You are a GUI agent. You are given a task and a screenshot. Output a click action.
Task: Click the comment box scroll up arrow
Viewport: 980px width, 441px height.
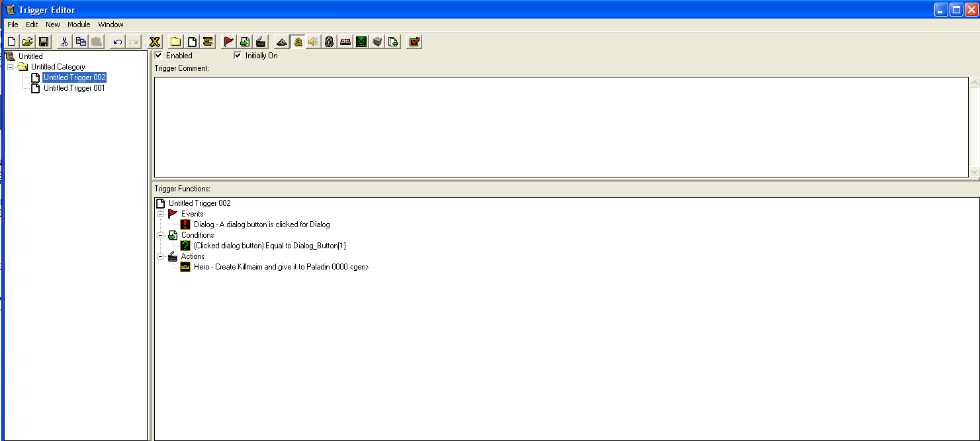pos(974,83)
